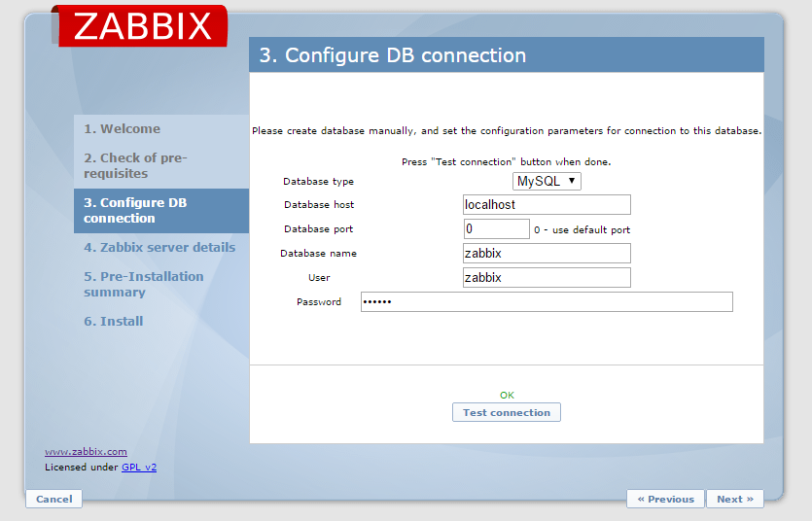Image resolution: width=812 pixels, height=521 pixels.
Task: Open the www.zabbix.com link
Action: tap(86, 452)
